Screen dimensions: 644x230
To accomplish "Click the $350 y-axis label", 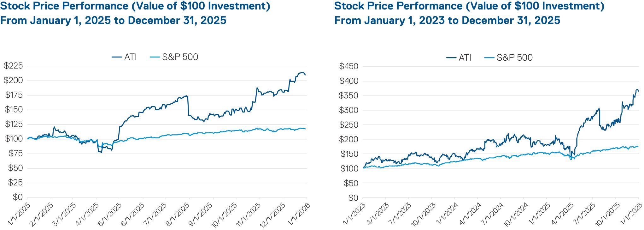I will [x=348, y=96].
